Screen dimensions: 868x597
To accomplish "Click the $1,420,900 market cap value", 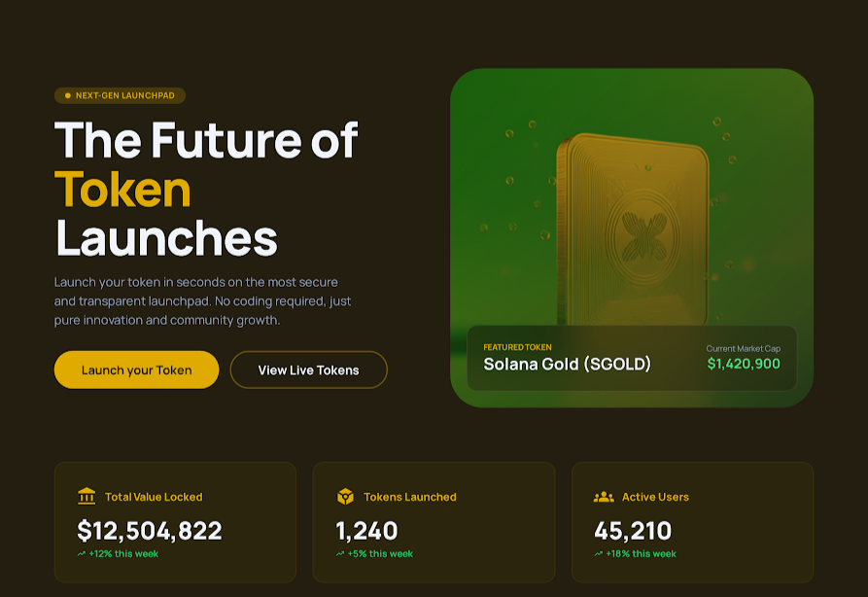I will [744, 364].
